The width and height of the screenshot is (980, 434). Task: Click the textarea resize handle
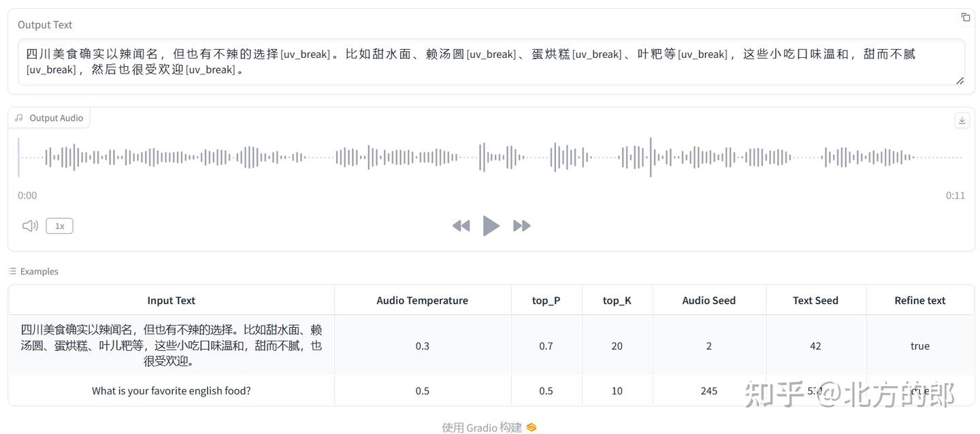960,81
